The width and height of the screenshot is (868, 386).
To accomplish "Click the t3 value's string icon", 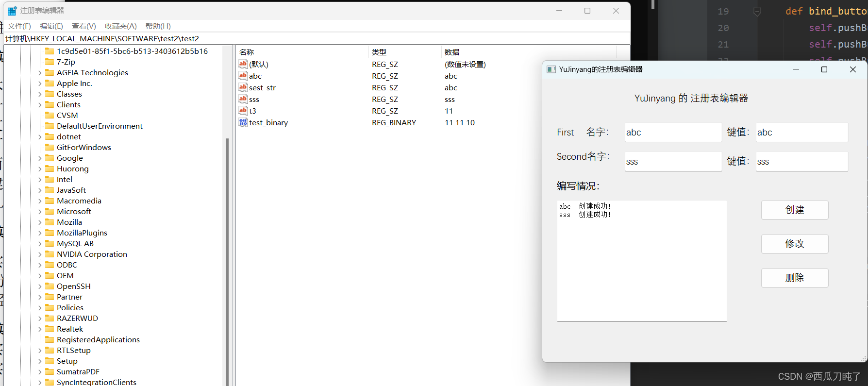I will pos(243,111).
